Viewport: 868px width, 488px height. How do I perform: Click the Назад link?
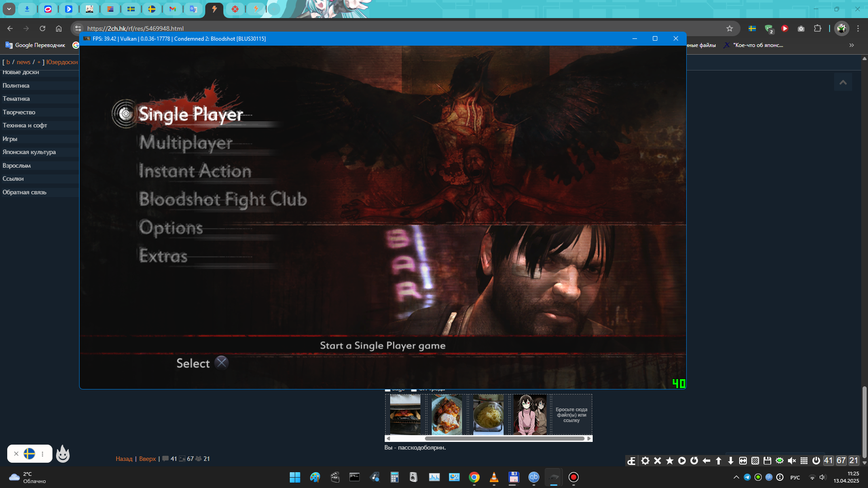(124, 459)
